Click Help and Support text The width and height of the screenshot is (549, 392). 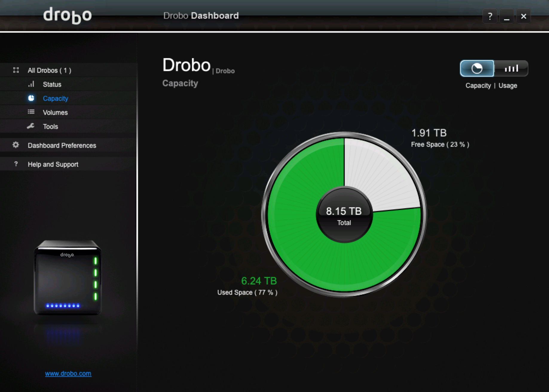(x=53, y=164)
